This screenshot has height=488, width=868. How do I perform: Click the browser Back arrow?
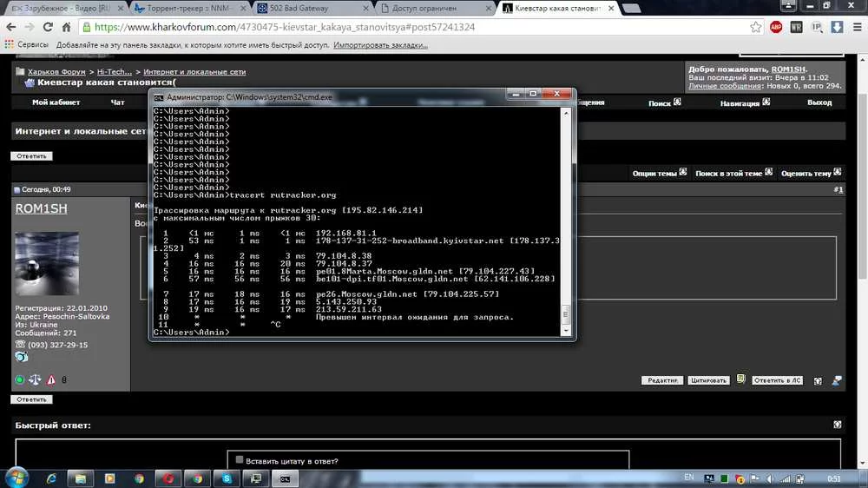point(11,27)
